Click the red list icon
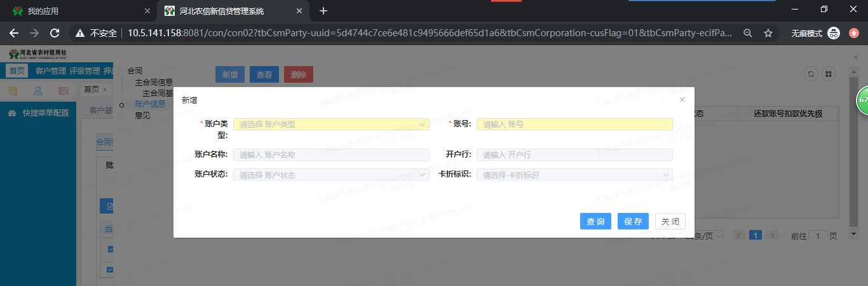Image resolution: width=868 pixels, height=286 pixels. coord(64,91)
